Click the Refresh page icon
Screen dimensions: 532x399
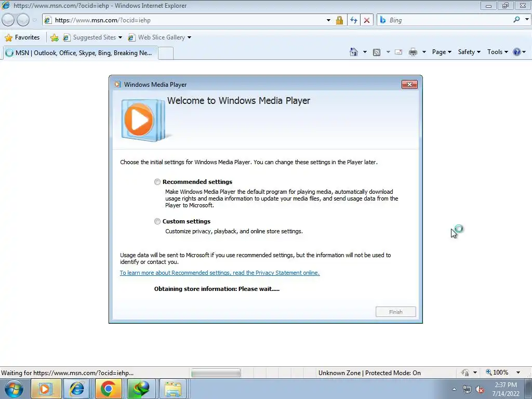[353, 20]
